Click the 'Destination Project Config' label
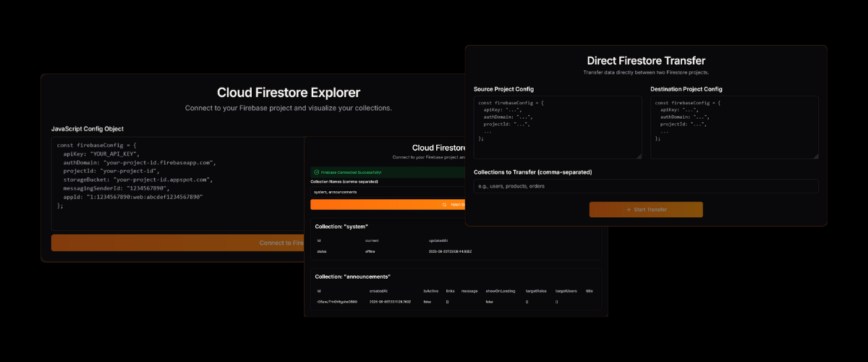This screenshot has width=868, height=362. click(x=686, y=89)
